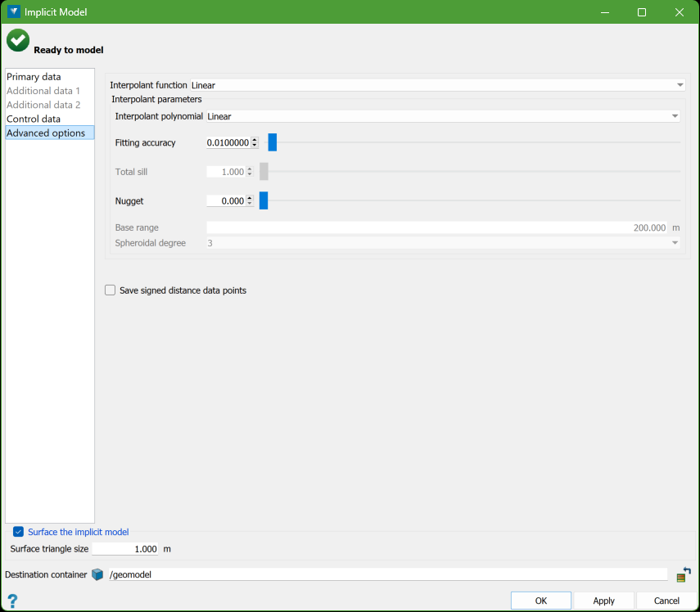Click the Apply button

603,601
